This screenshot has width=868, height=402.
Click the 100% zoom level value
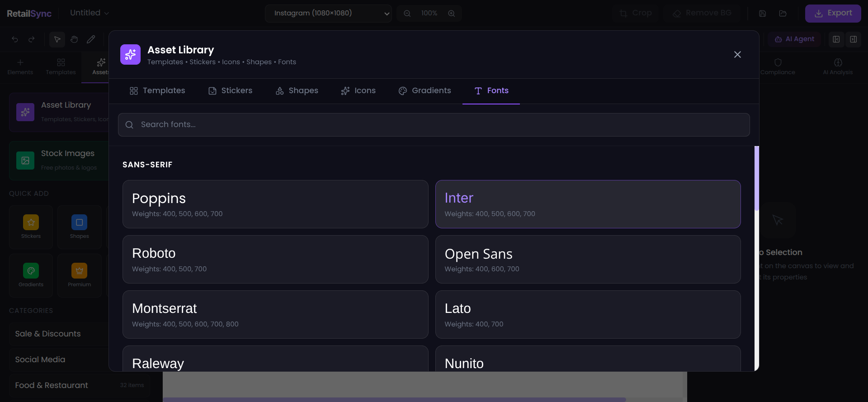click(429, 14)
